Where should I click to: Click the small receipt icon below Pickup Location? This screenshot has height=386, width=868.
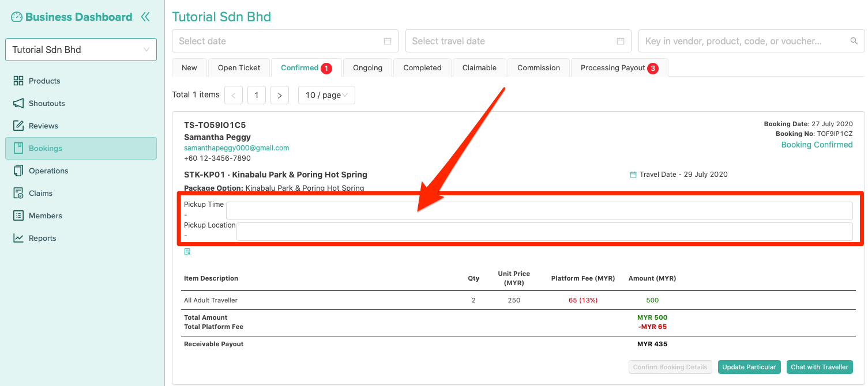187,252
